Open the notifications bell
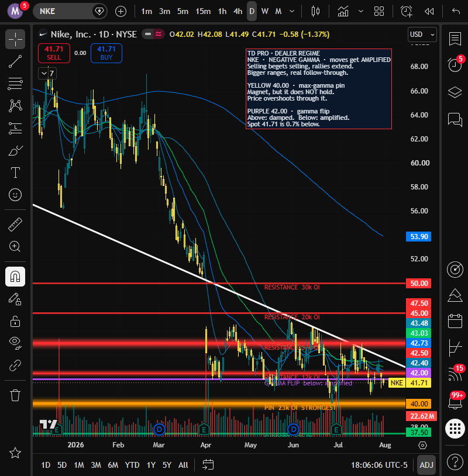This screenshot has height=476, width=468. coord(455,402)
